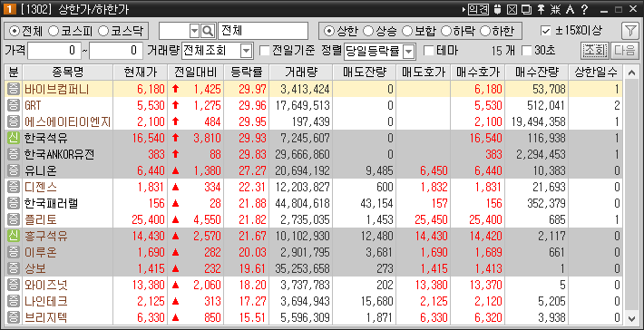Image resolution: width=644 pixels, height=330 pixels.
Task: Select the 하한 radio button
Action: [x=485, y=31]
